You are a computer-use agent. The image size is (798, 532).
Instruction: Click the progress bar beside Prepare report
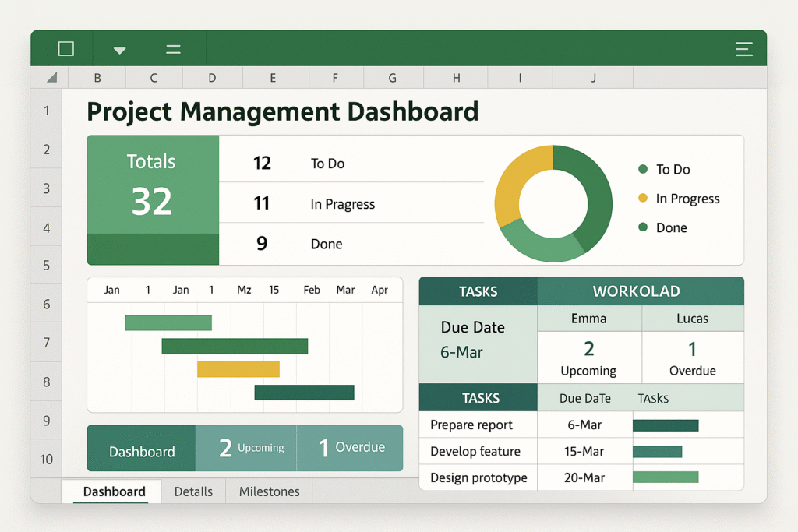pos(666,425)
